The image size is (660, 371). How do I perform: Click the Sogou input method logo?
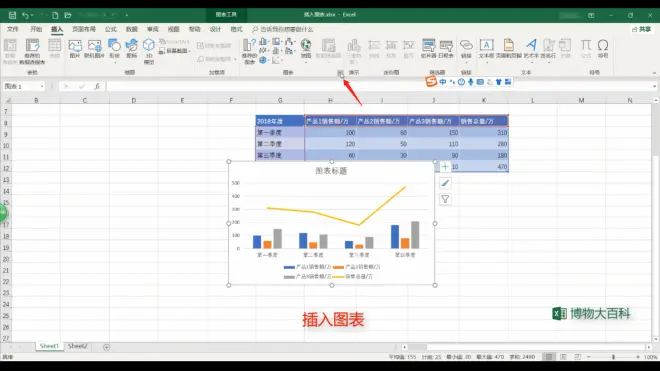[x=431, y=81]
